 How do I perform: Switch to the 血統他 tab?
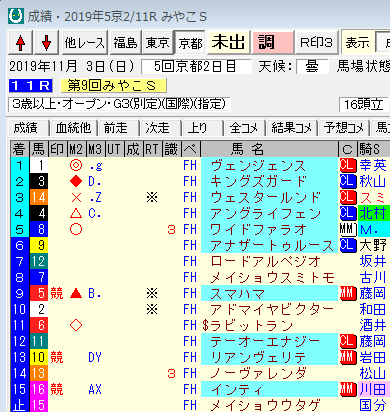73,128
